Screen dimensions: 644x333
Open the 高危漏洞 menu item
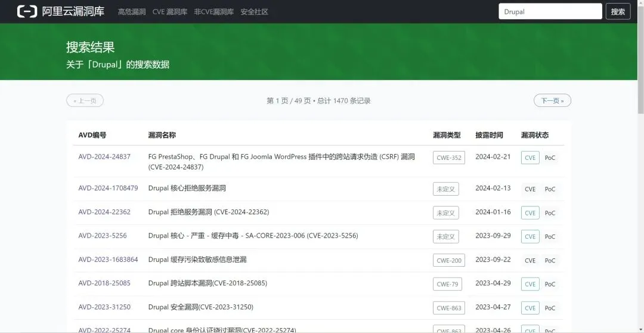click(x=131, y=12)
